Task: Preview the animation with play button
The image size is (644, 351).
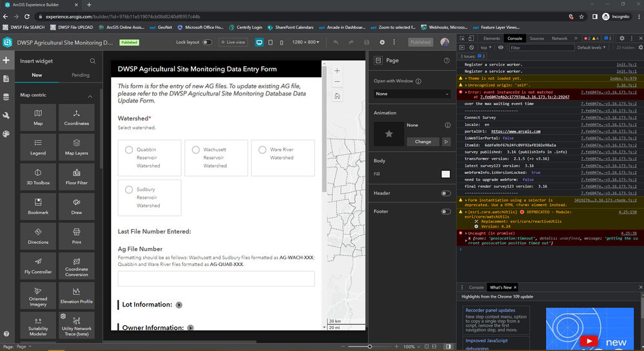Action: pos(446,142)
